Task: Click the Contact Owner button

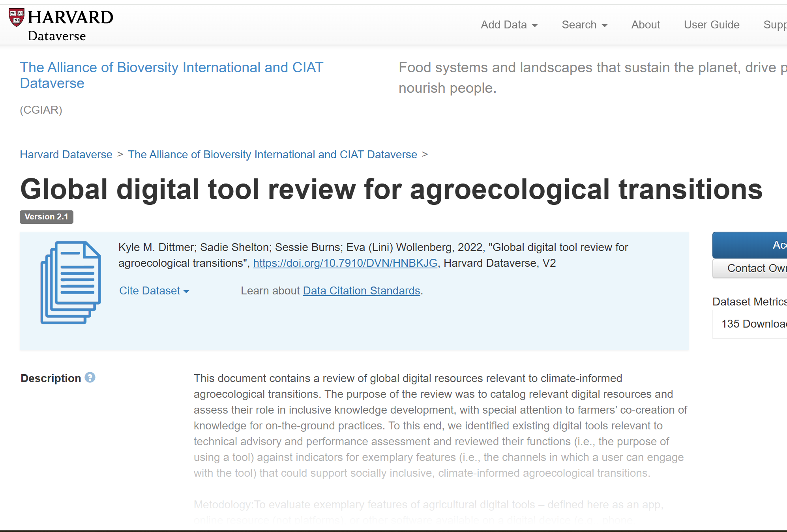Action: (750, 268)
